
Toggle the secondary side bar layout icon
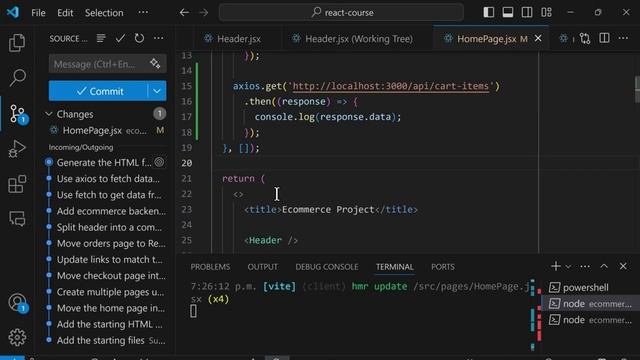click(527, 13)
